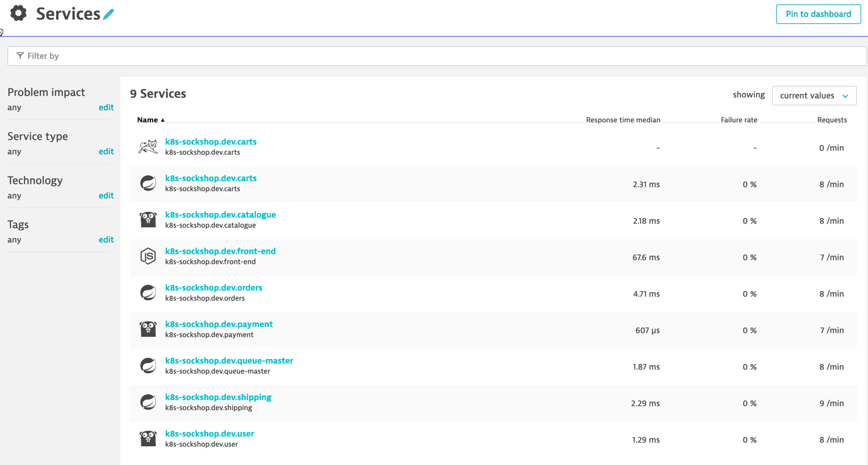The image size is (868, 465).
Task: Click Go gopher icon of payment service
Action: click(x=148, y=329)
